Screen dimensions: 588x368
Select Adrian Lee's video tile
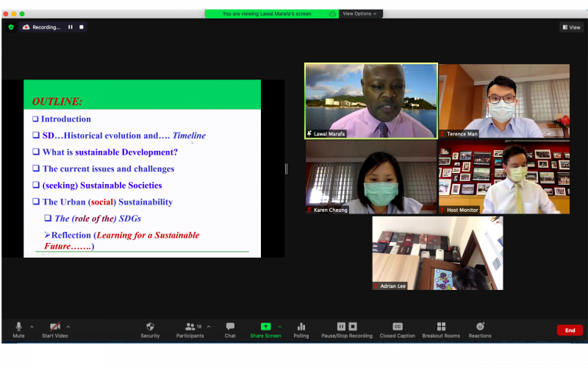click(437, 253)
